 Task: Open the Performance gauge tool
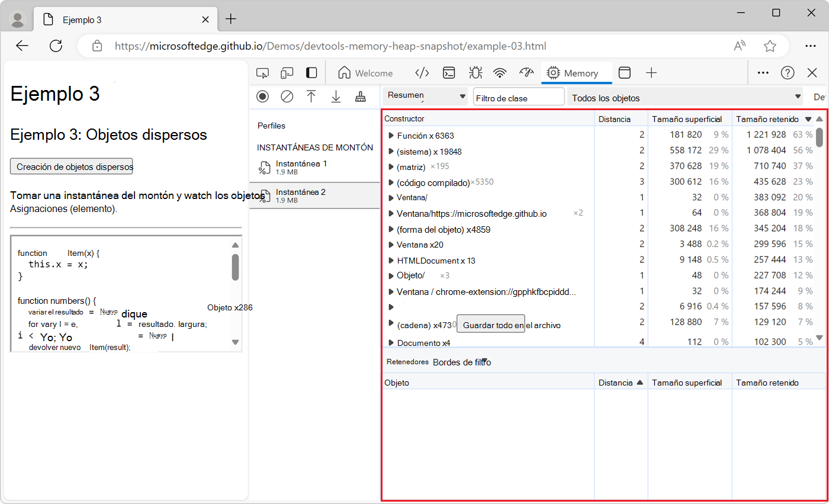526,73
